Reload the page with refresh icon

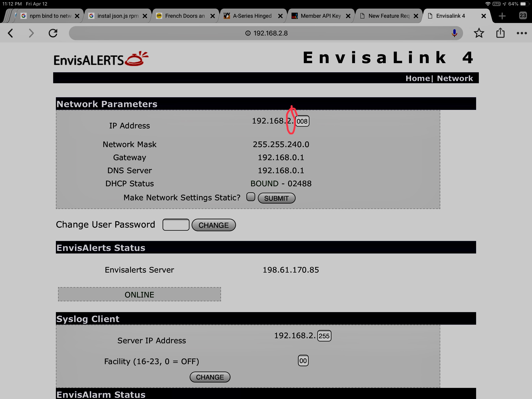[x=53, y=33]
